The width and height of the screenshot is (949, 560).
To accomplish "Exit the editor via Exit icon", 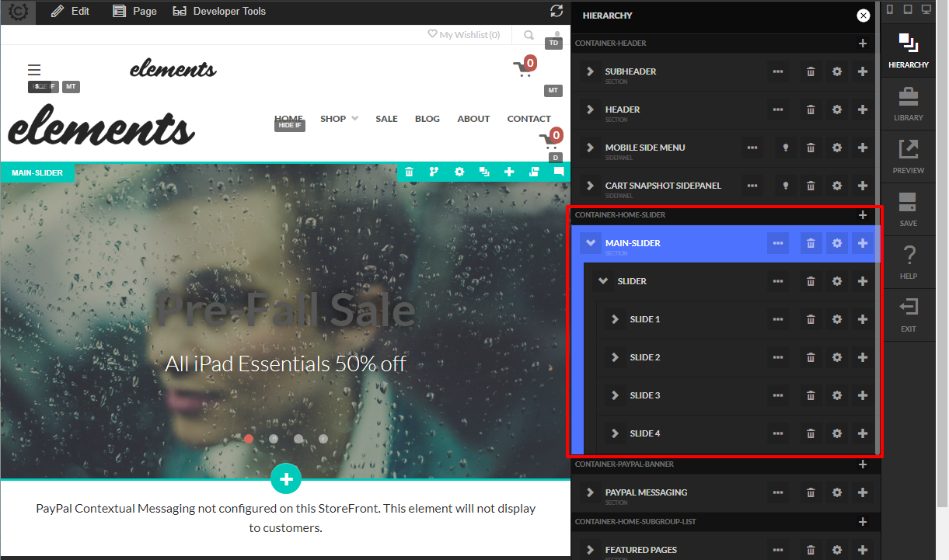I will 908,315.
